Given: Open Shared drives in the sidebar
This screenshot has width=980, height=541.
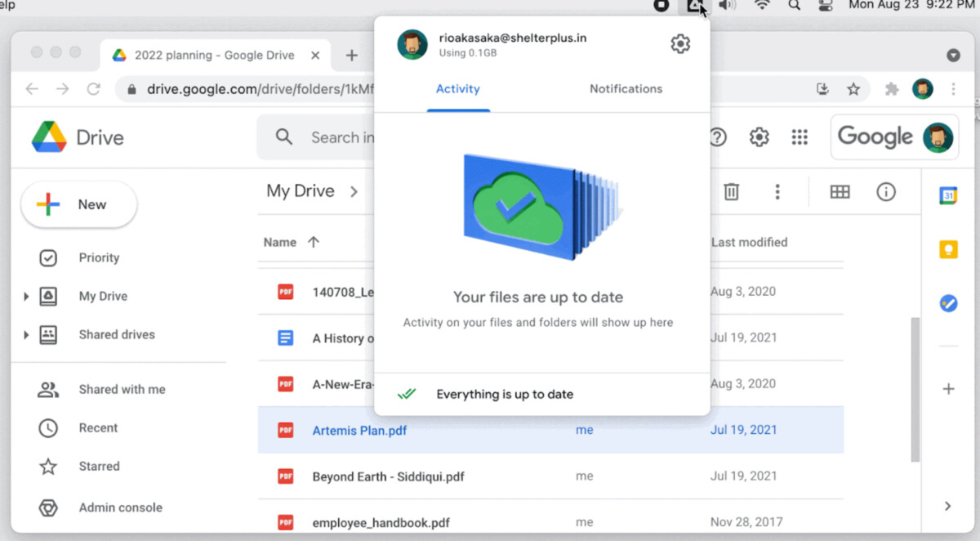Looking at the screenshot, I should [x=117, y=334].
